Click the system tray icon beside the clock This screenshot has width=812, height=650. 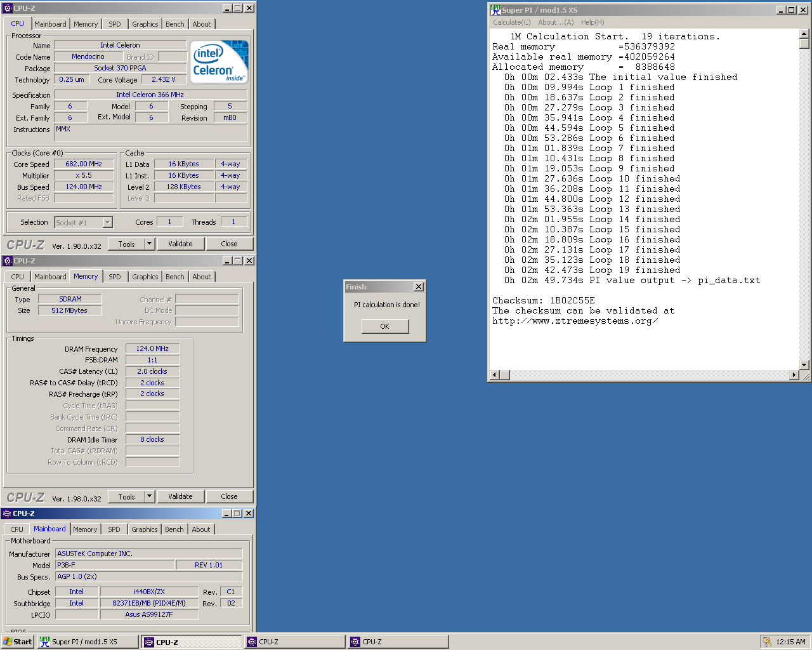(767, 642)
